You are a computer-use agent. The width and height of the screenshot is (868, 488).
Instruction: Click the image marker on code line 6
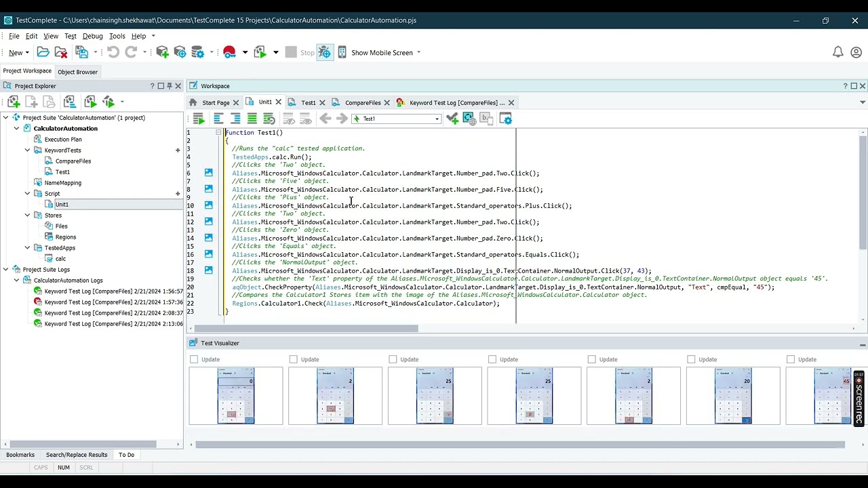209,173
